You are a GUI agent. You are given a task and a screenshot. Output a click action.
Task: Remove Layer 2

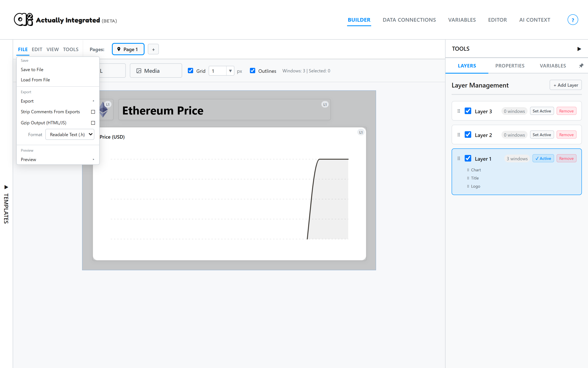[566, 135]
